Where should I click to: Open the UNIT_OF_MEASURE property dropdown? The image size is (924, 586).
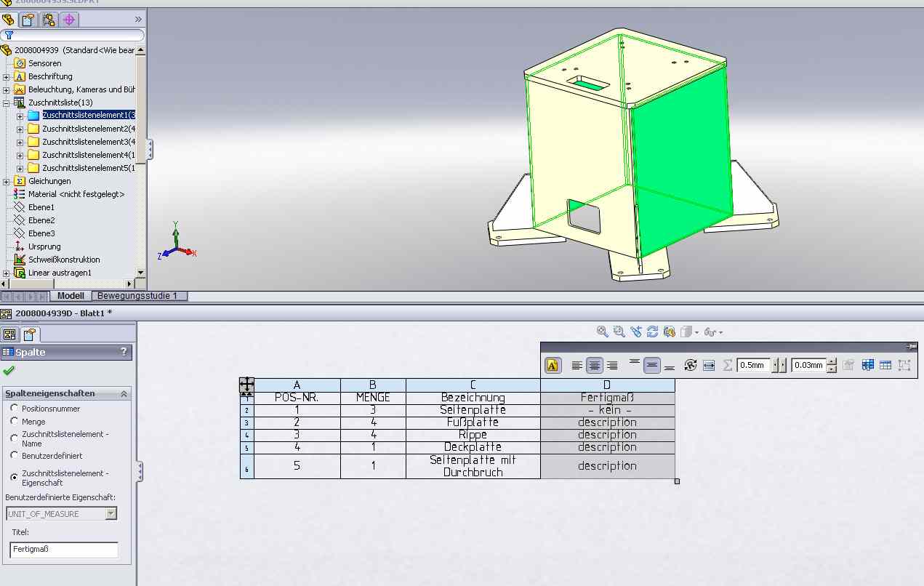click(111, 513)
